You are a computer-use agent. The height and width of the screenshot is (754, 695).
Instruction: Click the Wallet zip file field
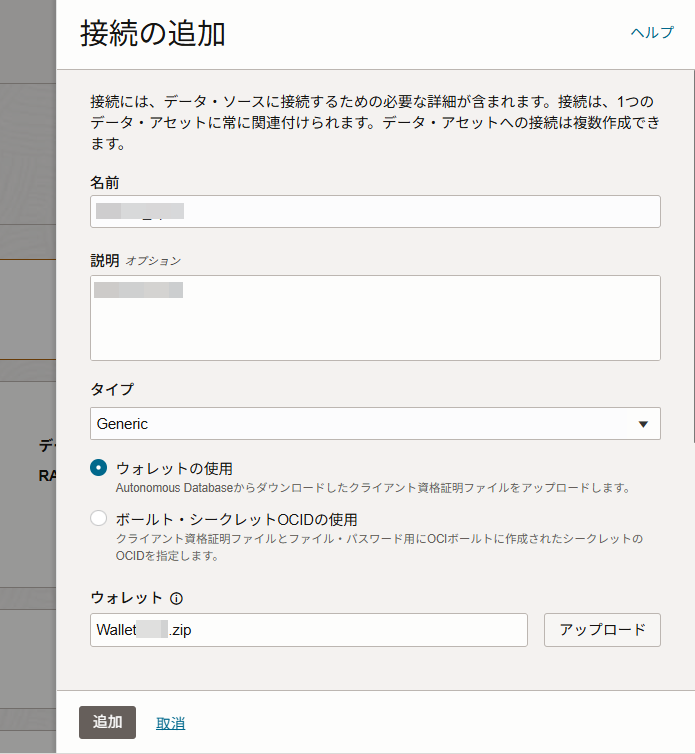[x=309, y=630]
